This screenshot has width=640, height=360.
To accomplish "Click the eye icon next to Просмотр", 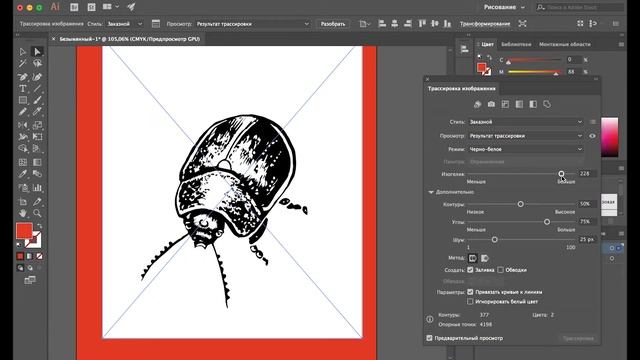I will click(592, 136).
